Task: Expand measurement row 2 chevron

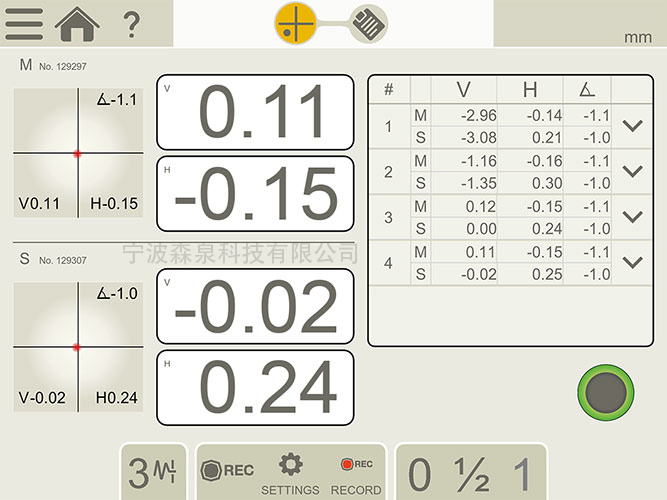Action: tap(632, 171)
